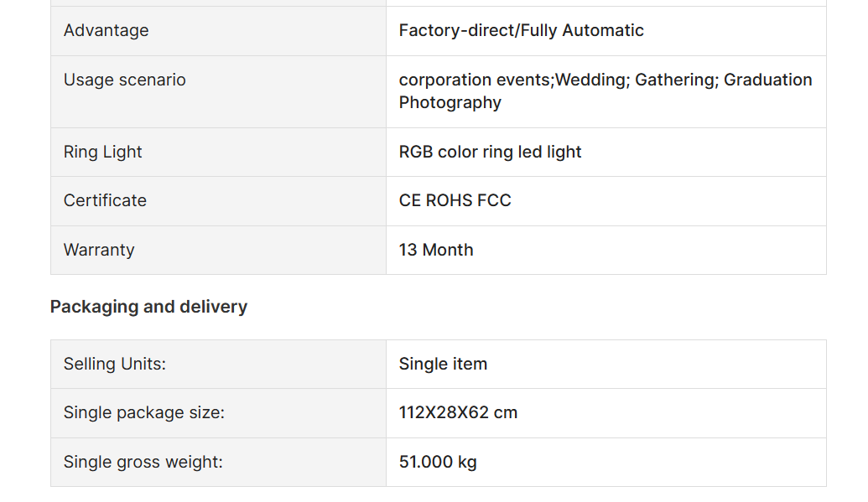Screen dimensions: 868x502
Task: Select the RGB color ring led light text
Action: pos(490,153)
